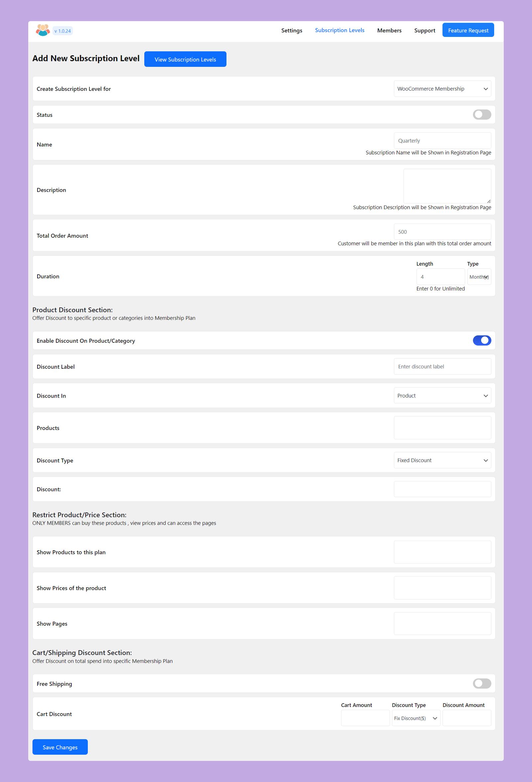Open the Create Subscription Level for dropdown

(x=443, y=89)
